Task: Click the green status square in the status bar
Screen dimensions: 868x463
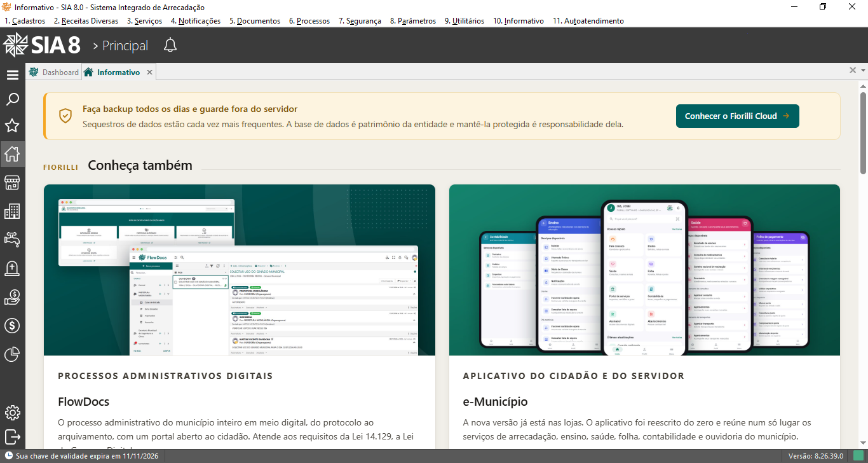Action: [x=858, y=456]
